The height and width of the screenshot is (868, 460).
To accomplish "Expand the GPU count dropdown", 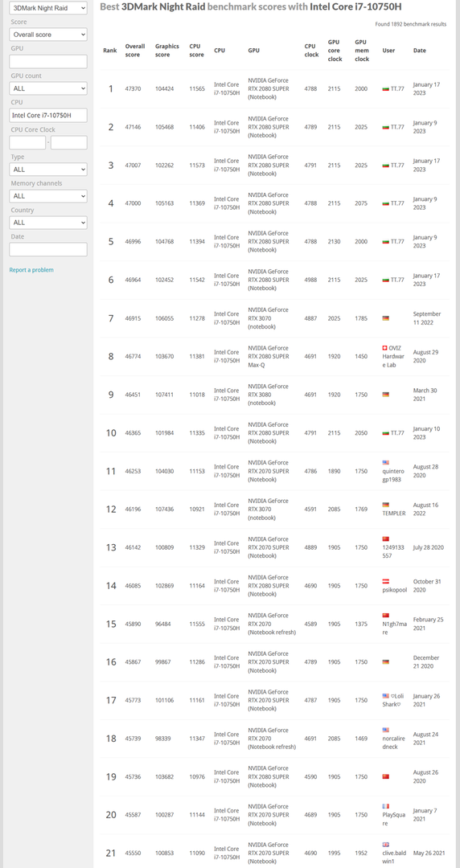I will tap(48, 88).
